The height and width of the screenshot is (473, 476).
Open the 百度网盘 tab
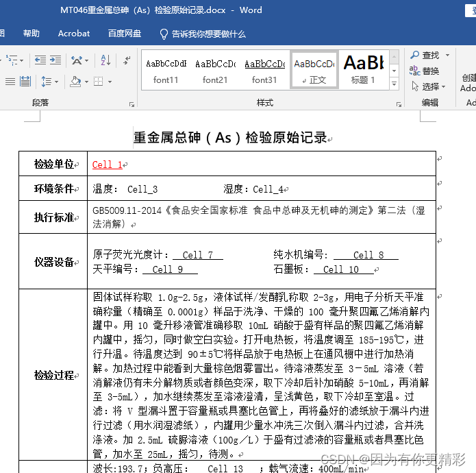pos(125,34)
